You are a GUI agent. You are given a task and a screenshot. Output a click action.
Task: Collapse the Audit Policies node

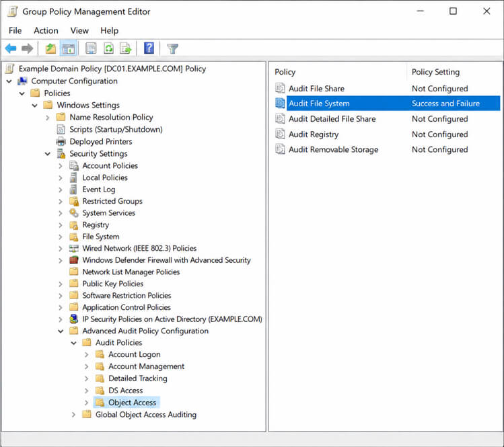(73, 343)
